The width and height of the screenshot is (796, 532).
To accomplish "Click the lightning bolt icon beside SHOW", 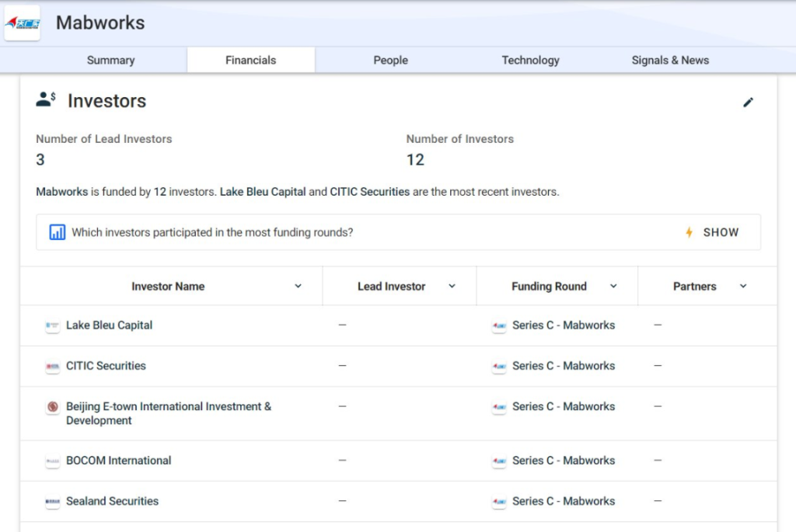I will tap(689, 232).
